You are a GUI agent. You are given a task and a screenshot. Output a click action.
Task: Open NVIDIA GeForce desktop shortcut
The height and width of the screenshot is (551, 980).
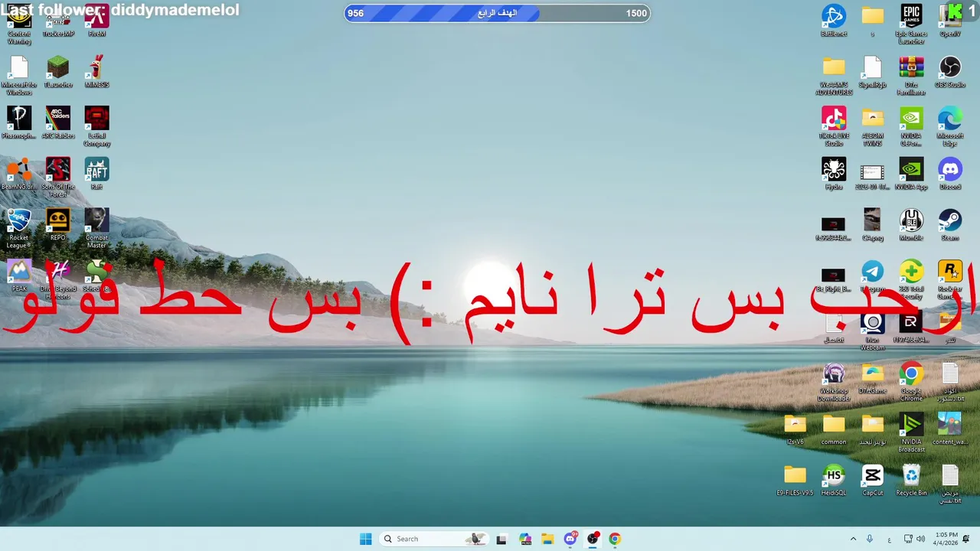[x=911, y=126]
